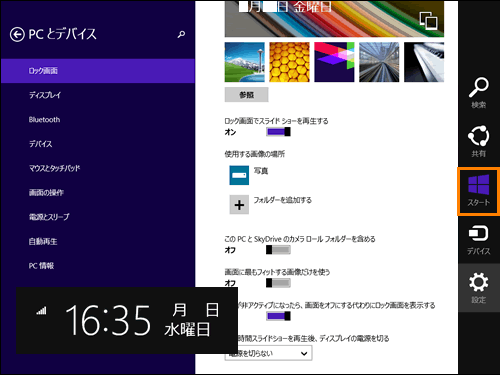
Task: Click the フォルダーを追加する label
Action: tap(283, 200)
